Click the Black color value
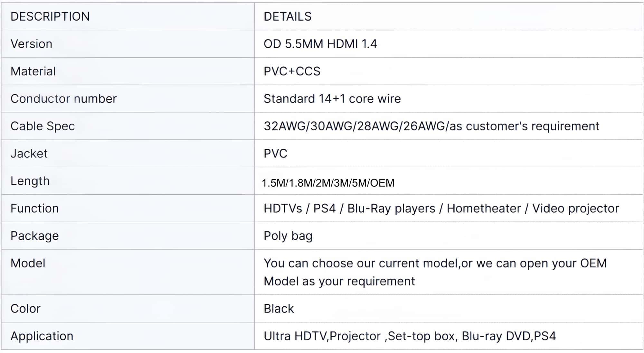Image resolution: width=644 pixels, height=353 pixels. coord(279,309)
